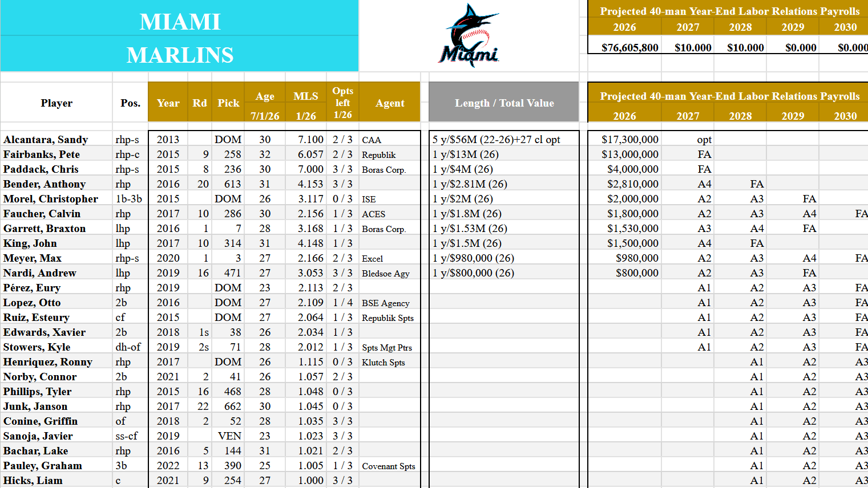Select the Spts Mgt Ptrs agent cell
Screen dimensions: 868x488
pos(390,347)
